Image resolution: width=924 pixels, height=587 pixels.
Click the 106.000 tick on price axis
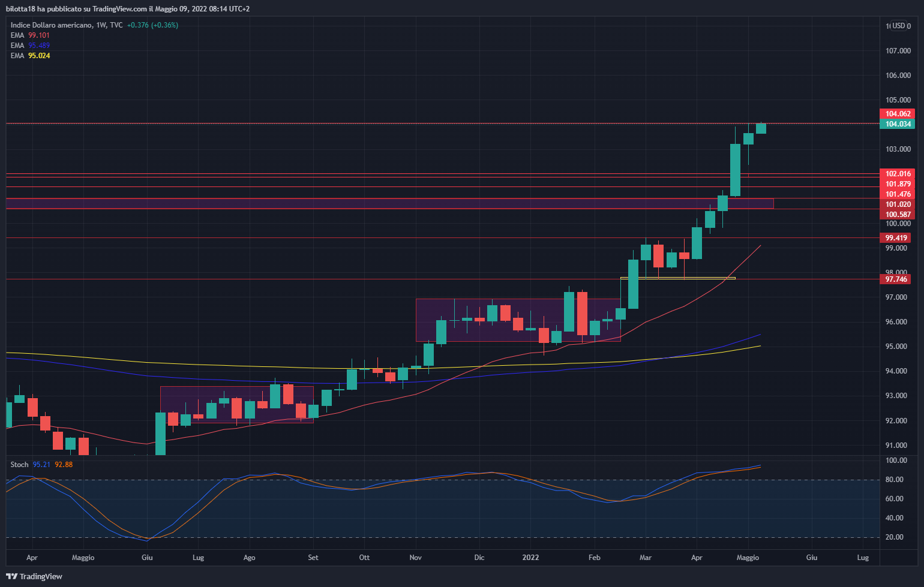[x=898, y=76]
